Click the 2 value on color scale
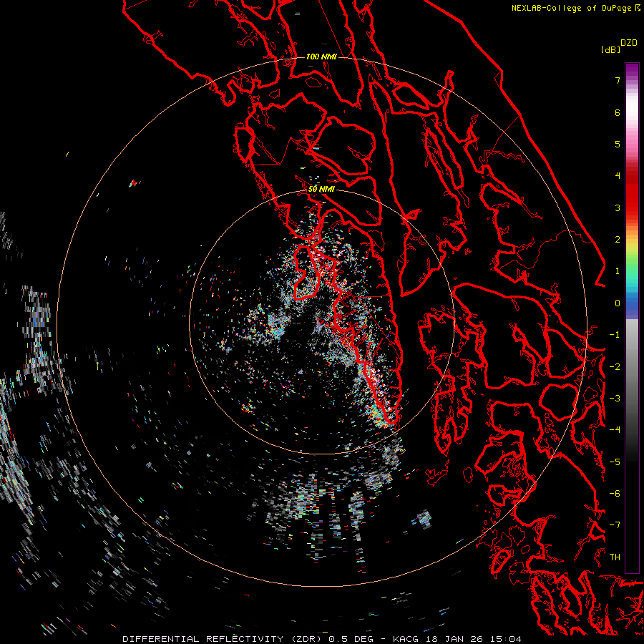The width and height of the screenshot is (644, 644). click(x=618, y=240)
